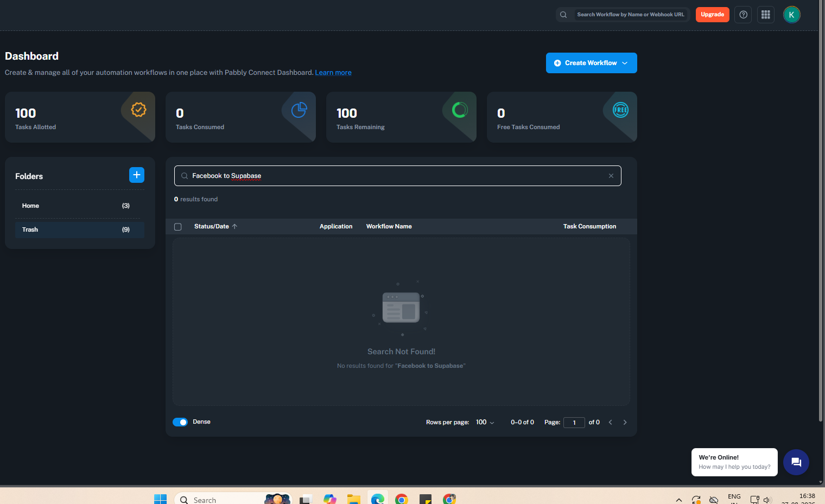Sort by Status/Date arrow icon

click(234, 226)
